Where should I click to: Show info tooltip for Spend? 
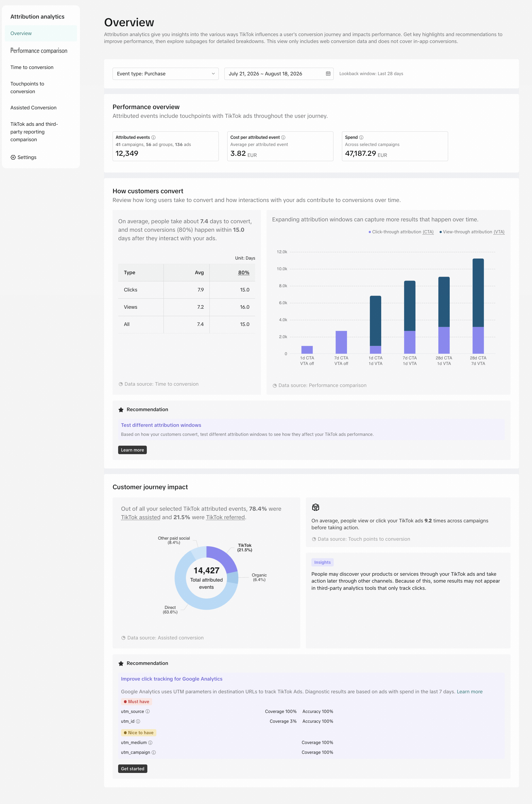pos(361,137)
